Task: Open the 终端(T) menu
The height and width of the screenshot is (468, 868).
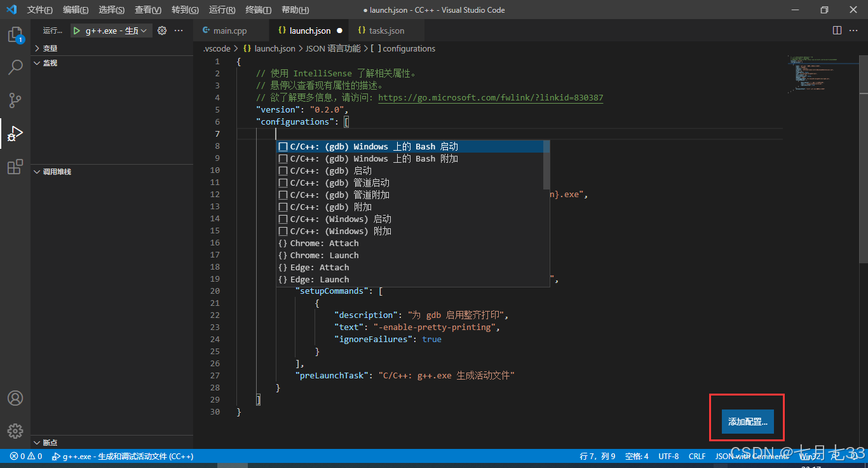Action: (x=258, y=10)
